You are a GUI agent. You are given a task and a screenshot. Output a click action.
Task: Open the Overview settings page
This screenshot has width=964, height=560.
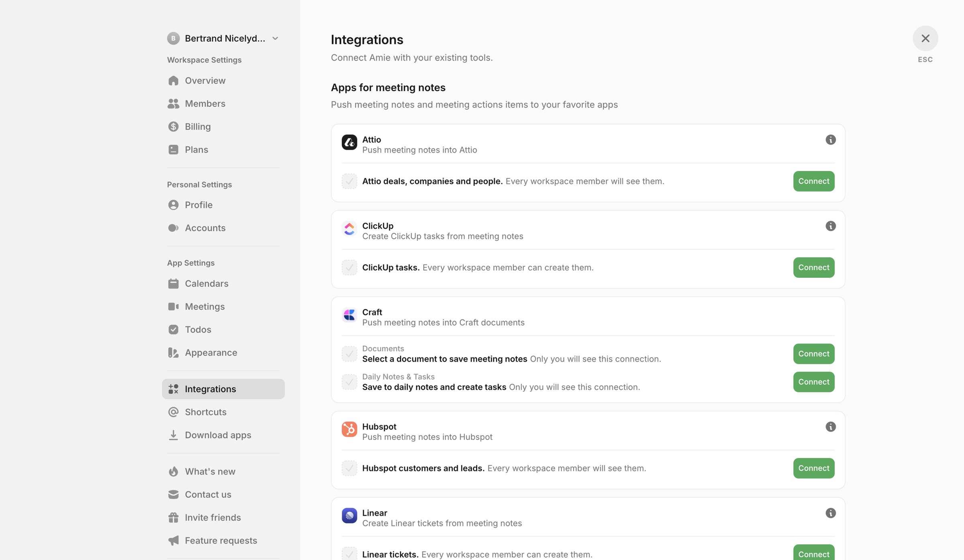(223, 81)
